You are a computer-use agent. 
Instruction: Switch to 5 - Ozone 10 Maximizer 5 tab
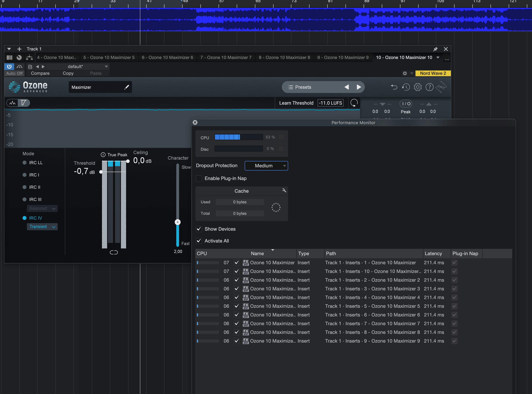coord(109,58)
